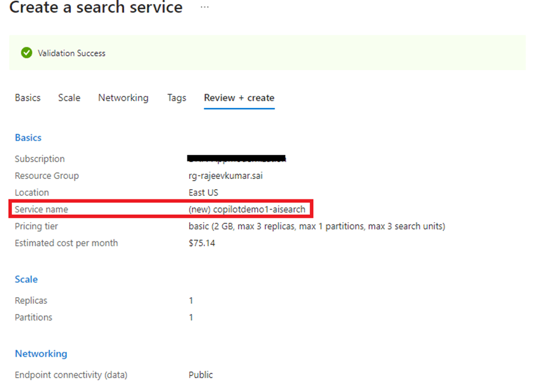Switch to the Scale tab

(x=69, y=98)
